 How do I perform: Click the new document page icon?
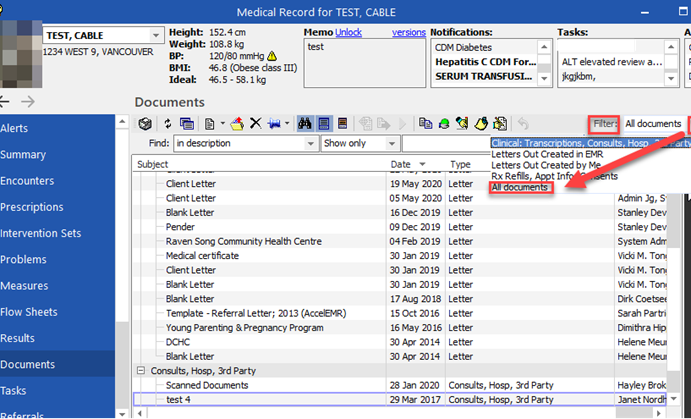coord(210,124)
